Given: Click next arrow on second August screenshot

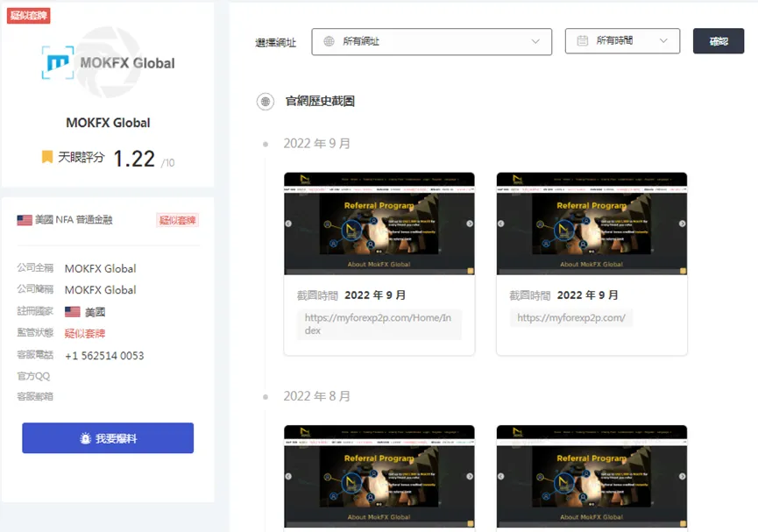Looking at the screenshot, I should [x=682, y=477].
